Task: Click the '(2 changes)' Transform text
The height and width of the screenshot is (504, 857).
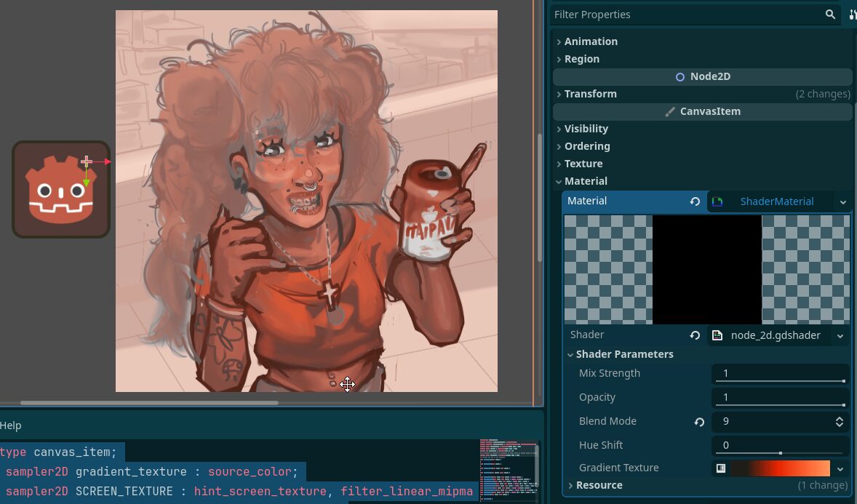Action: pos(823,94)
